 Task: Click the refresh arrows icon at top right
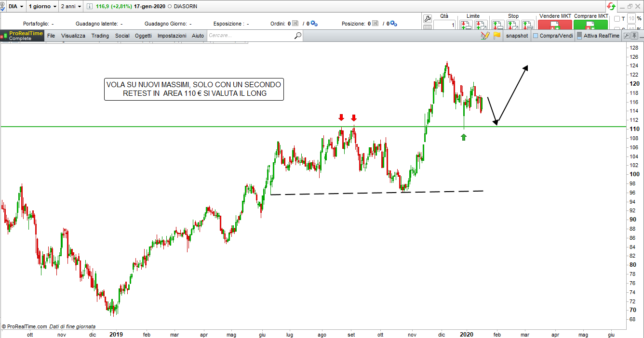click(x=611, y=6)
